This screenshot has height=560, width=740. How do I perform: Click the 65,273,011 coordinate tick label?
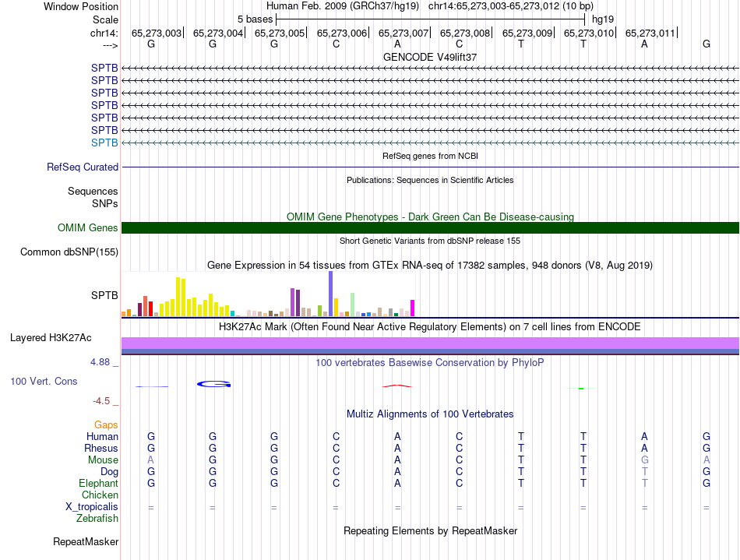(x=650, y=33)
